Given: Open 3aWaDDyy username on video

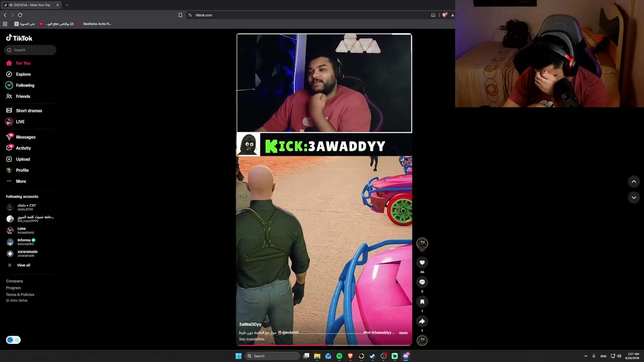Looking at the screenshot, I should [x=250, y=324].
